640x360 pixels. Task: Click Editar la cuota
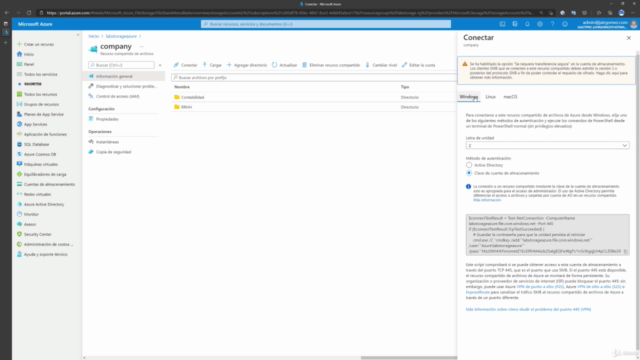point(419,65)
